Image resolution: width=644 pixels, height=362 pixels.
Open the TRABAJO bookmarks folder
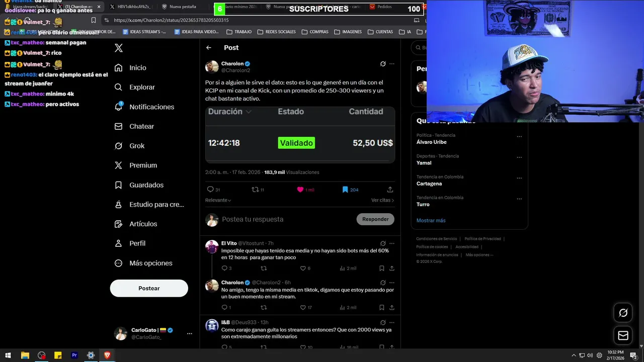[x=239, y=32]
